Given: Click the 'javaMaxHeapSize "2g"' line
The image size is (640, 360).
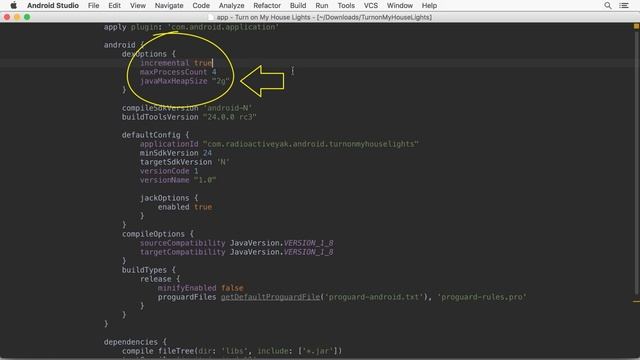Looking at the screenshot, I should pyautogui.click(x=184, y=81).
